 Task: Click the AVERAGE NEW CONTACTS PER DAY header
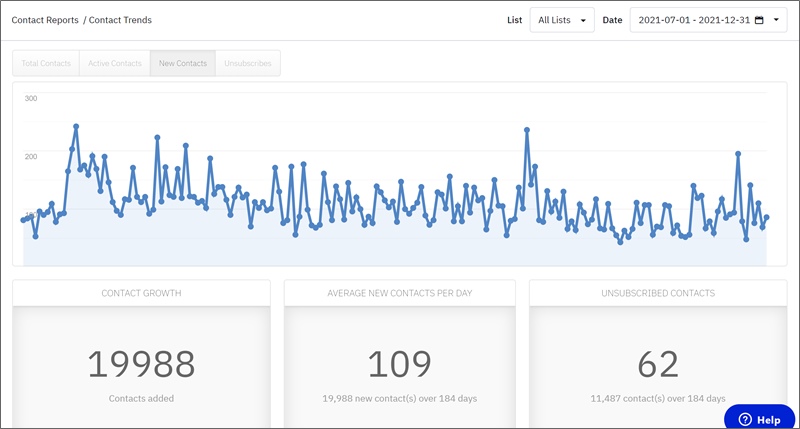399,293
